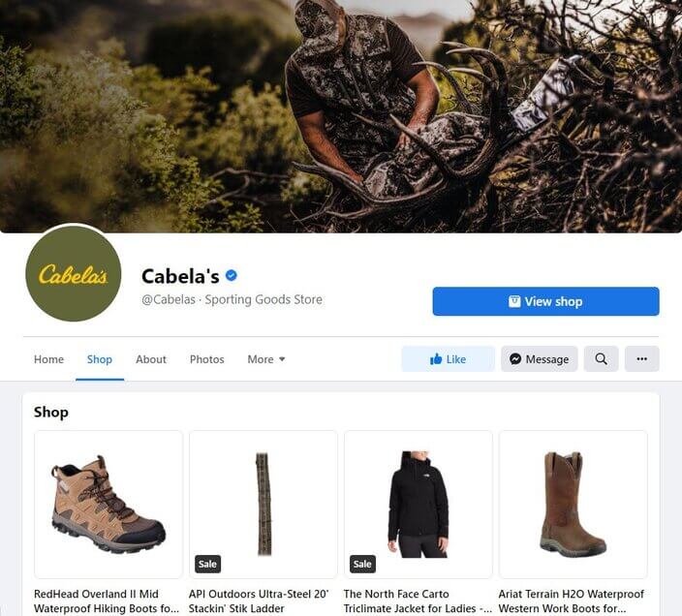Go to the Photos tab
The width and height of the screenshot is (682, 616).
click(207, 359)
